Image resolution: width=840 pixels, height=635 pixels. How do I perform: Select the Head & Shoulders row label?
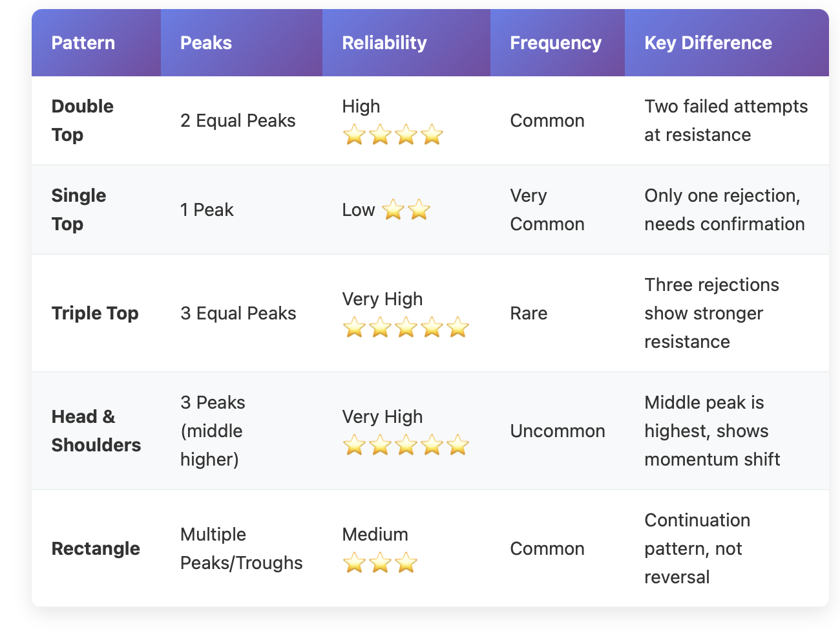click(x=96, y=431)
